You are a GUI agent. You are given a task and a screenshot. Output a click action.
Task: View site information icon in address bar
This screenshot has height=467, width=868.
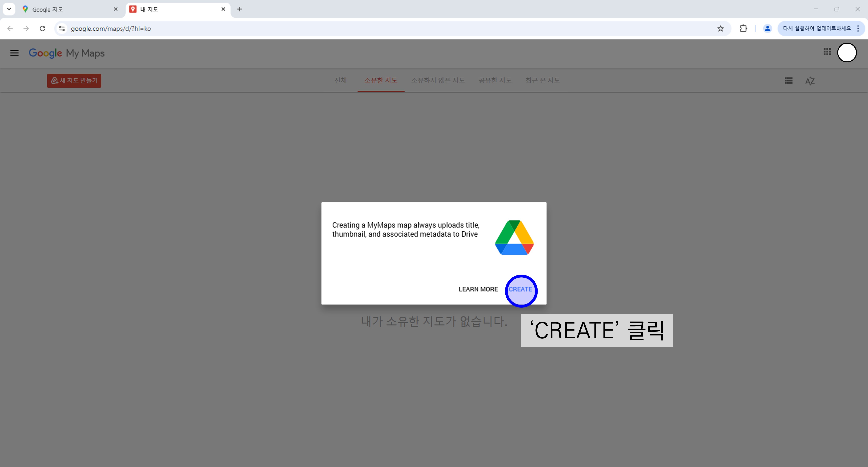(x=62, y=29)
